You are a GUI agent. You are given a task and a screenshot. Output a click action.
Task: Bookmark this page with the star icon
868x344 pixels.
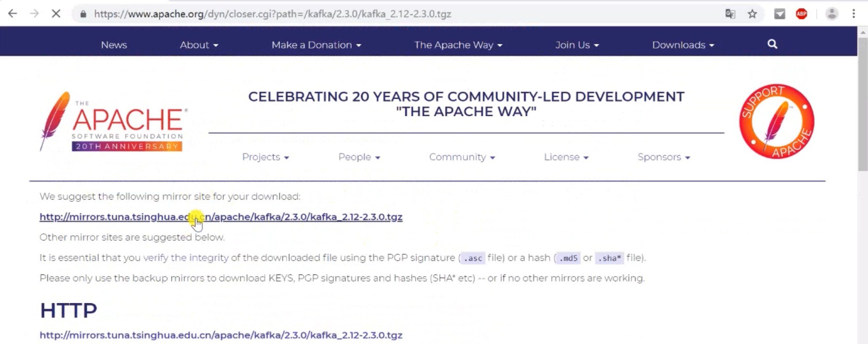coord(752,14)
